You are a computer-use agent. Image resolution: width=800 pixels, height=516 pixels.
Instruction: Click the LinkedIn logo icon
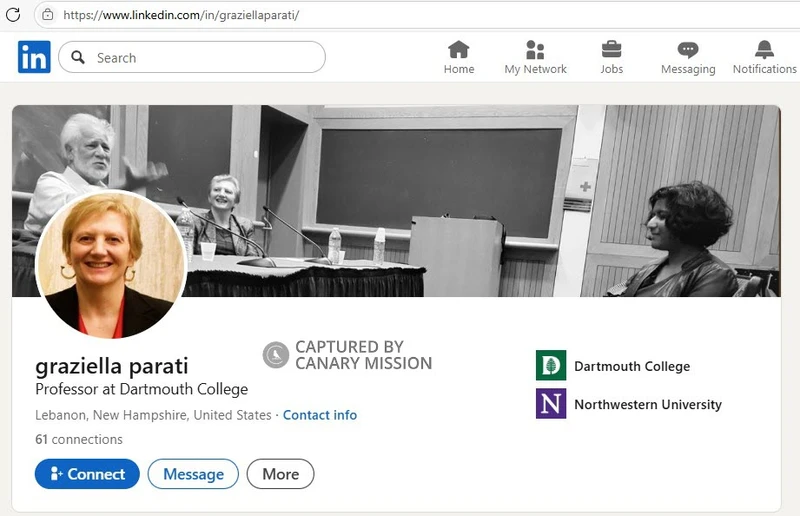(34, 57)
